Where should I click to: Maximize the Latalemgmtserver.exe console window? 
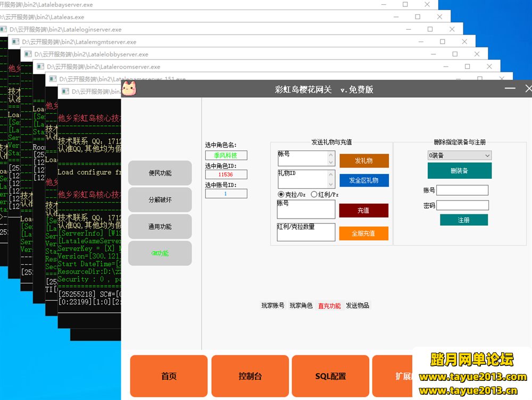pyautogui.click(x=443, y=41)
